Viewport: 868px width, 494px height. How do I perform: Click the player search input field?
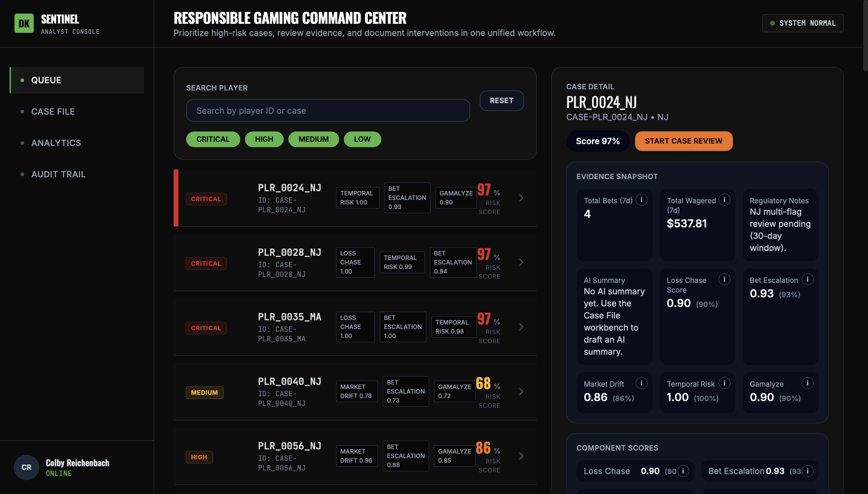(x=328, y=110)
